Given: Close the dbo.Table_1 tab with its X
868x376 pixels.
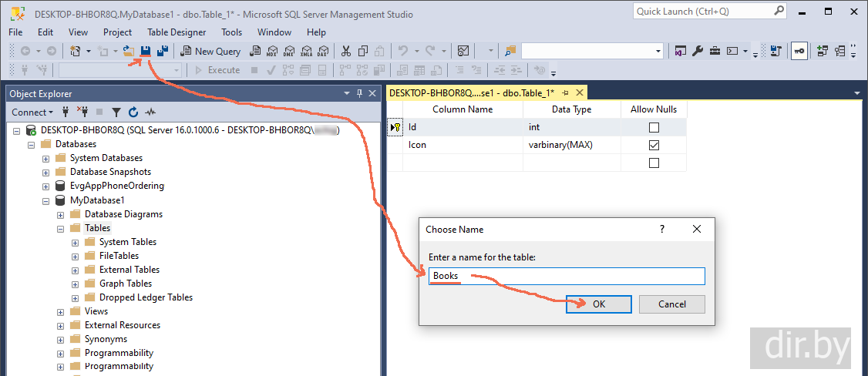Looking at the screenshot, I should pyautogui.click(x=579, y=93).
